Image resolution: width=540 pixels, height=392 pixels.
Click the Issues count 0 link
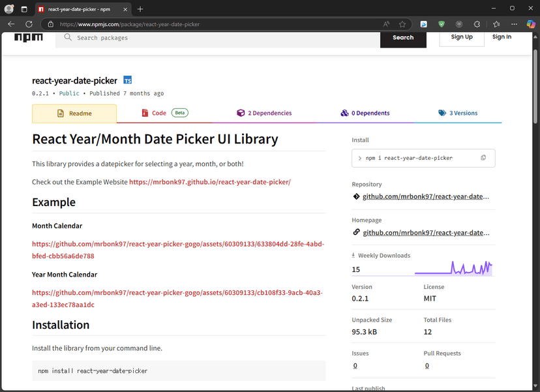(355, 365)
